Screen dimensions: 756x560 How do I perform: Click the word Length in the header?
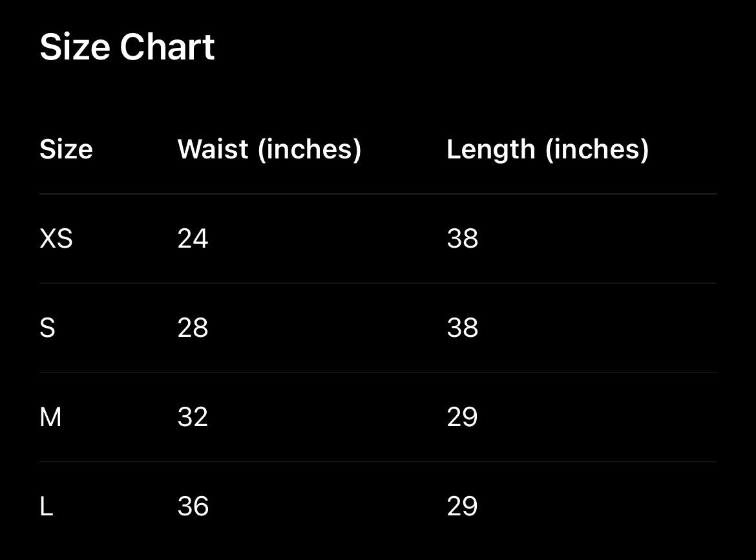pos(490,149)
